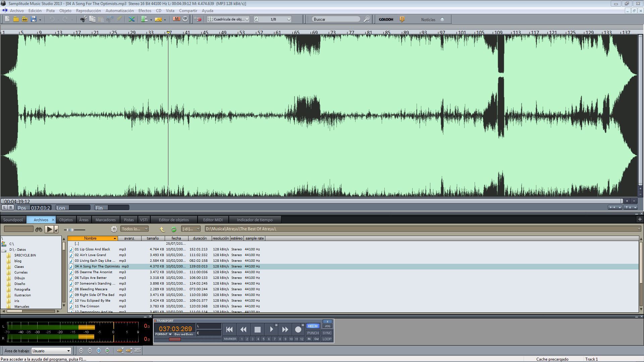This screenshot has width=644, height=362.
Task: Click the binoculars search icon in the file browser
Action: (x=39, y=229)
